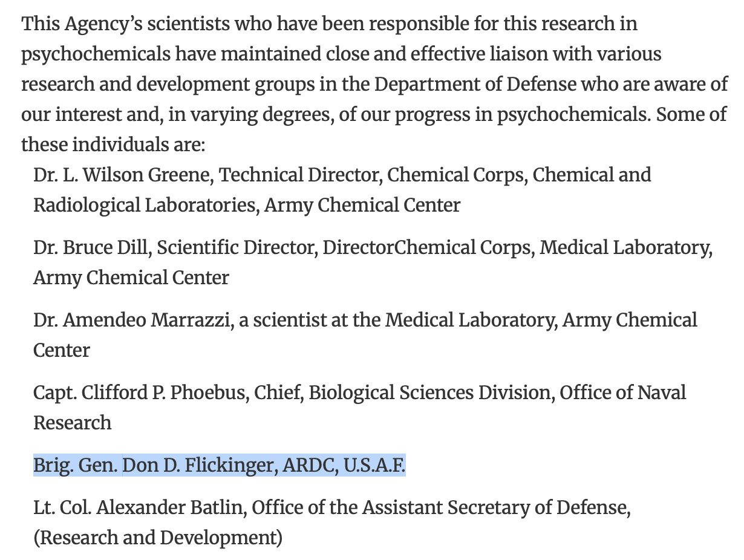Click the name Dr. Amendeo Marrazzi

(x=132, y=320)
